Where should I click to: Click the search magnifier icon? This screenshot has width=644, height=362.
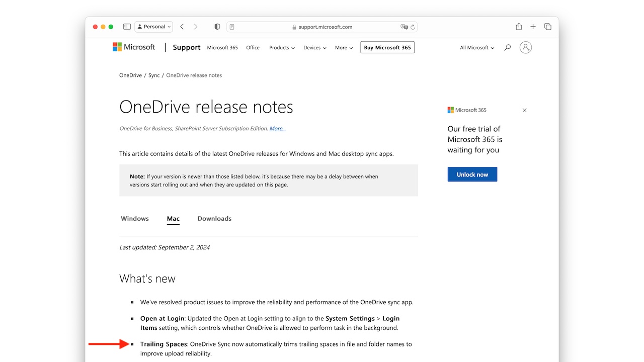coord(508,47)
